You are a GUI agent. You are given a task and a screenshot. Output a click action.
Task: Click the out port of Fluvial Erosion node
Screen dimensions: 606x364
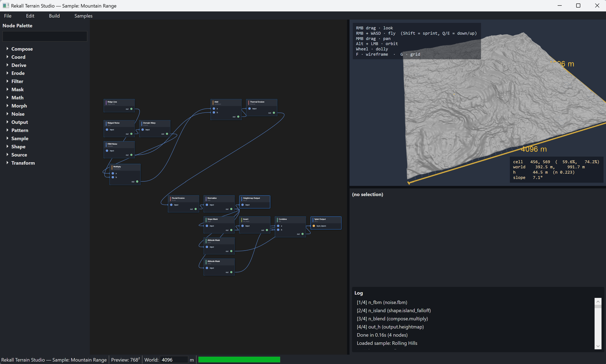click(195, 209)
